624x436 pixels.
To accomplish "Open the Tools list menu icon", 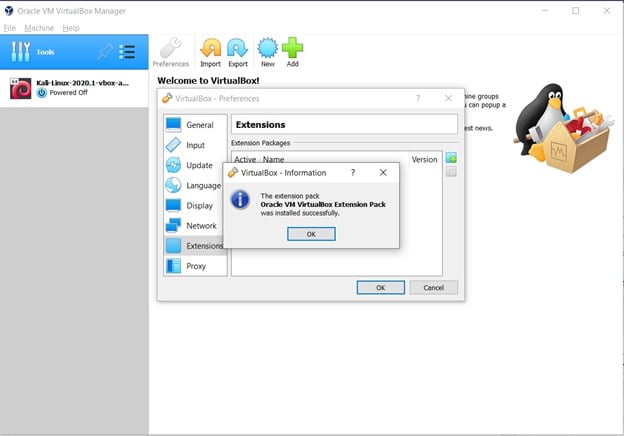I will point(127,52).
